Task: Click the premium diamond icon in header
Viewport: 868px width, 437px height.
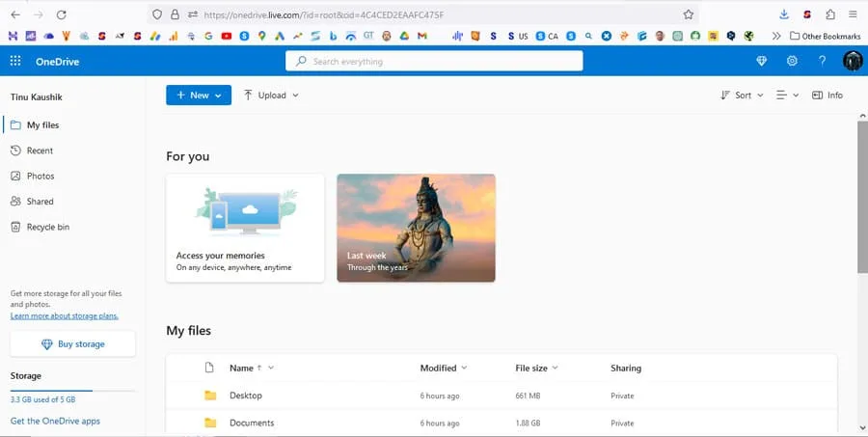Action: pyautogui.click(x=762, y=62)
